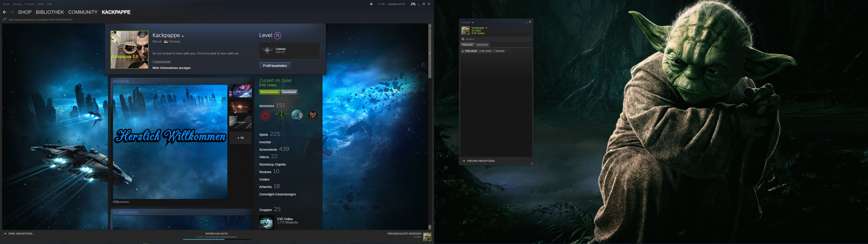Image resolution: width=868 pixels, height=244 pixels.
Task: Click plus icon beside Freund hinzufügen
Action: coord(464,161)
